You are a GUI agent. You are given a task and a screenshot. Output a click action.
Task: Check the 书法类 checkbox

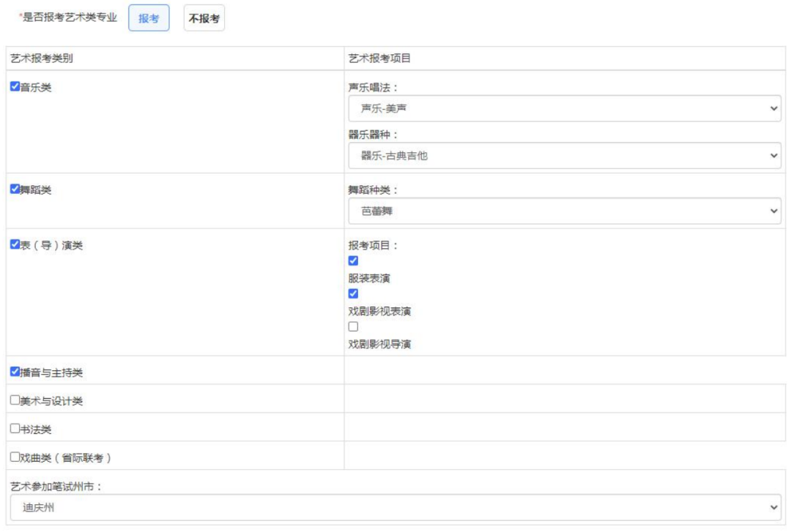pos(15,429)
